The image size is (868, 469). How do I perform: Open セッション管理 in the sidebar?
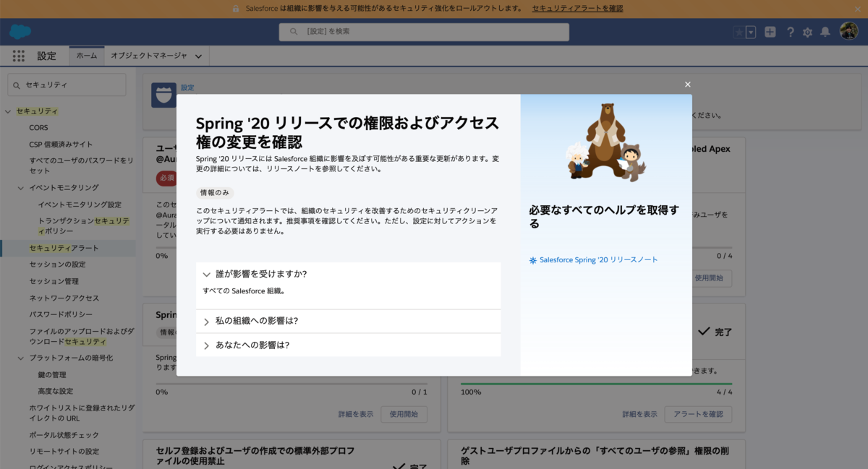pyautogui.click(x=54, y=281)
